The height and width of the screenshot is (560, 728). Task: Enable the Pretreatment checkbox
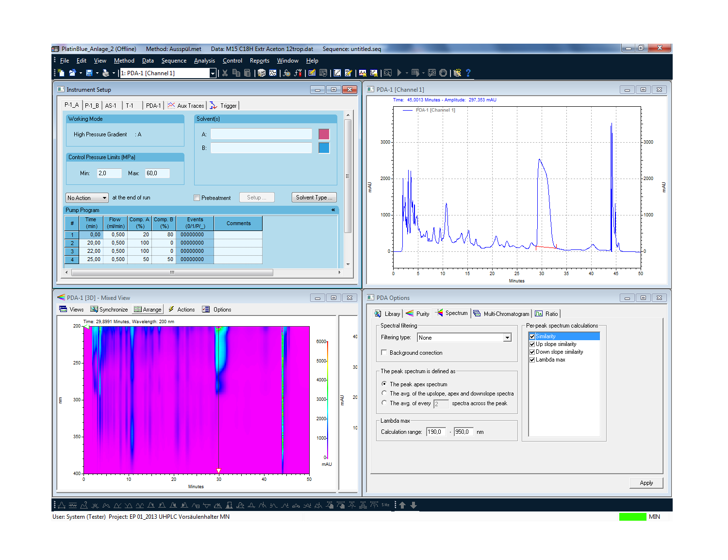(197, 198)
